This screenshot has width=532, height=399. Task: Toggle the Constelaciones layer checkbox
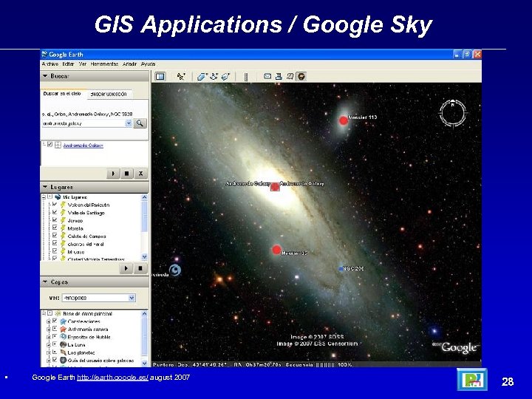[x=55, y=321]
